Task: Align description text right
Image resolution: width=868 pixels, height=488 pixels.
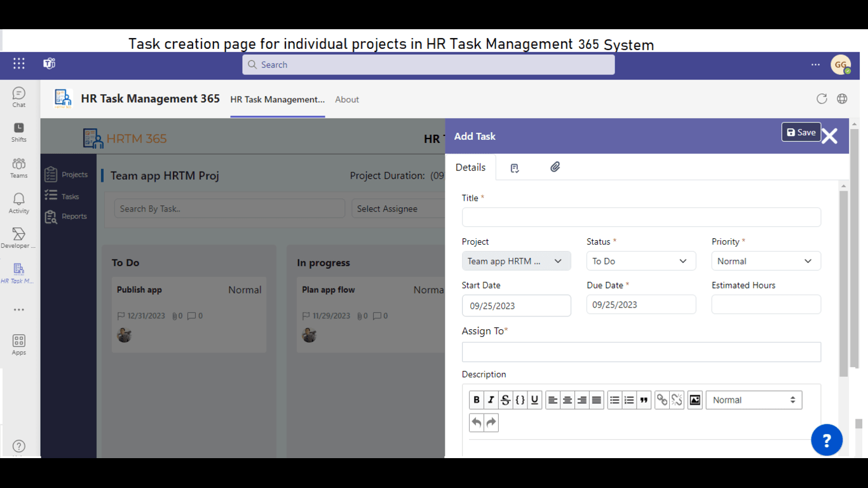Action: (x=582, y=400)
